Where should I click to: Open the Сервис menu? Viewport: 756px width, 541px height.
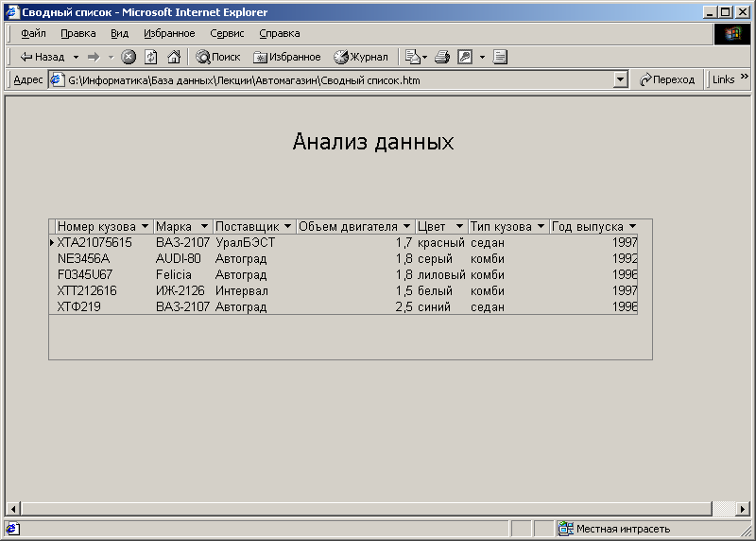(227, 33)
